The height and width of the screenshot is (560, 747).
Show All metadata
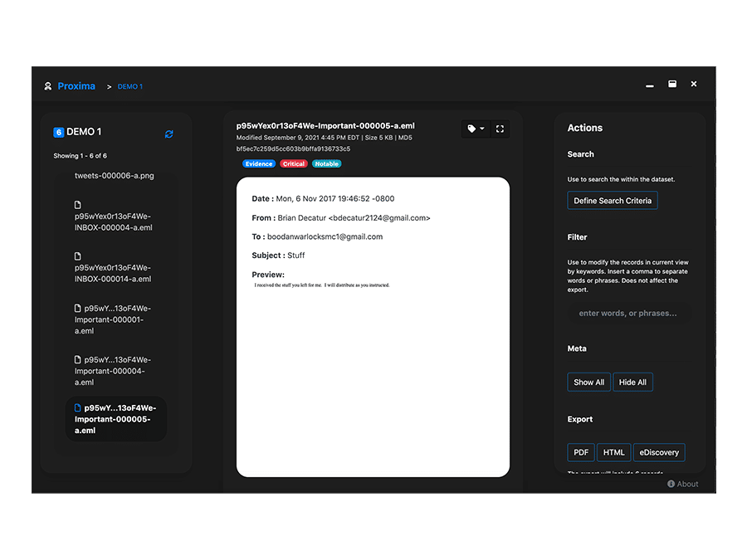(x=588, y=382)
